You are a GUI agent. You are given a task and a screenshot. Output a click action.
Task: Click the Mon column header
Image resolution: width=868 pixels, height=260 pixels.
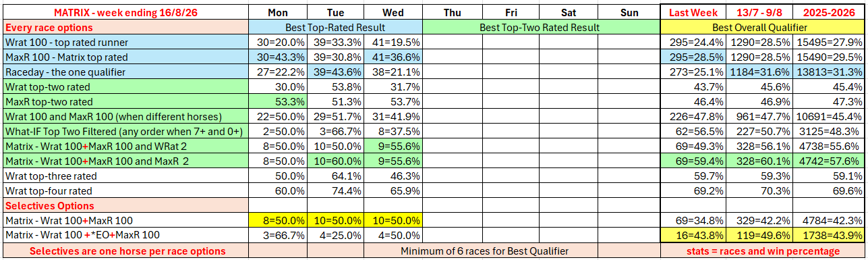tap(277, 12)
